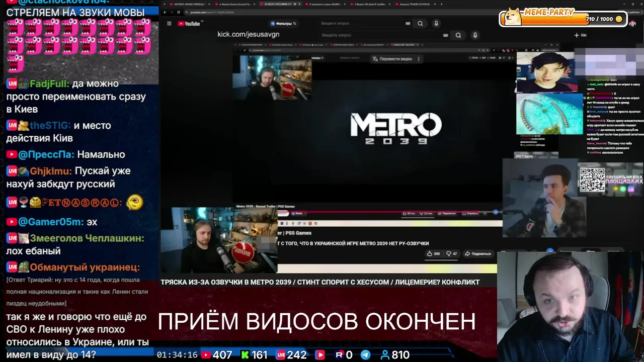The image size is (644, 362).
Task: Click the like button with 590
Action: pos(433,254)
